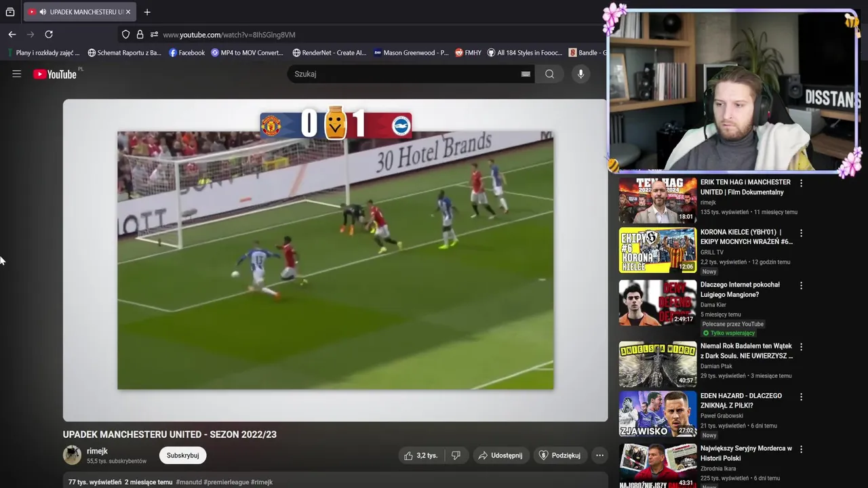868x488 pixels.
Task: Open YouTube hamburger guide menu
Action: 17,74
